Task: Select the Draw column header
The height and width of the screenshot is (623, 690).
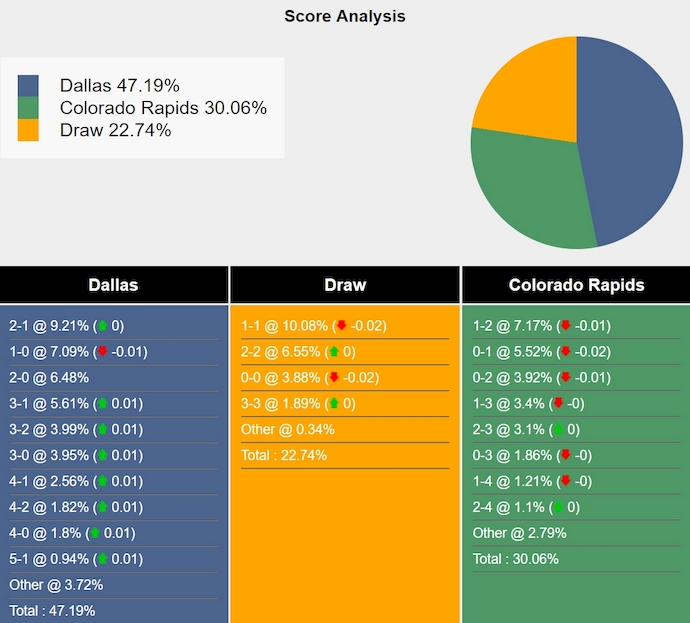Action: point(345,285)
